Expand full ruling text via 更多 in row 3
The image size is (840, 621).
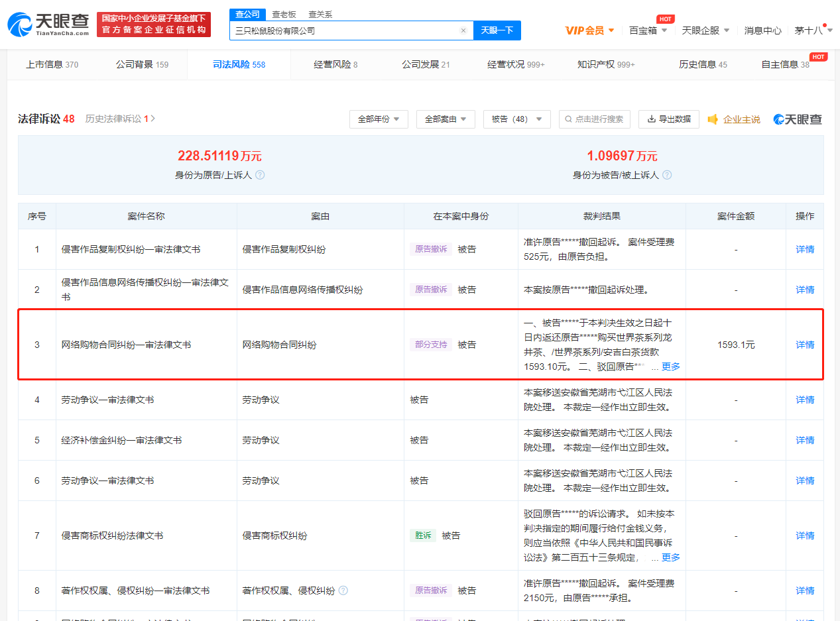pyautogui.click(x=671, y=367)
